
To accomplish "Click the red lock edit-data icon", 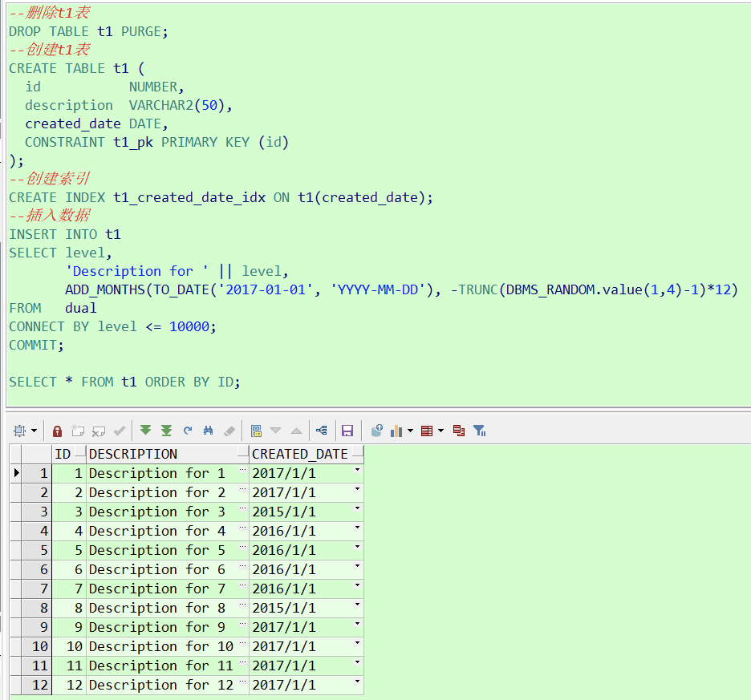I will 57,431.
